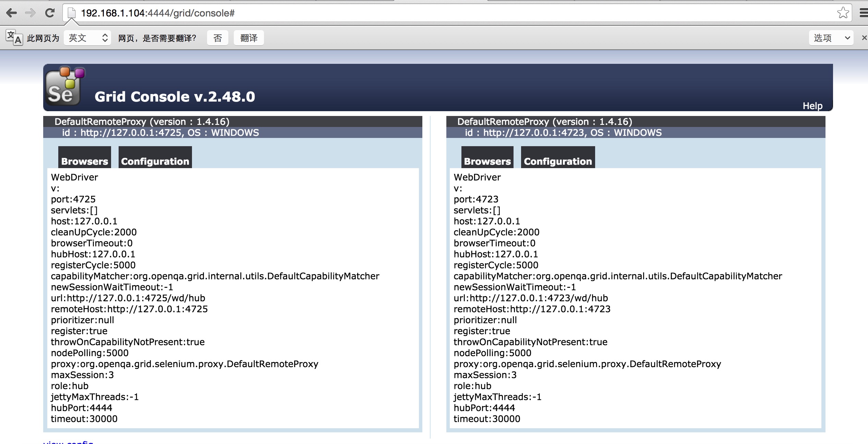Expand the 选项 options dropdown
Viewport: 868px width, 444px height.
[831, 38]
